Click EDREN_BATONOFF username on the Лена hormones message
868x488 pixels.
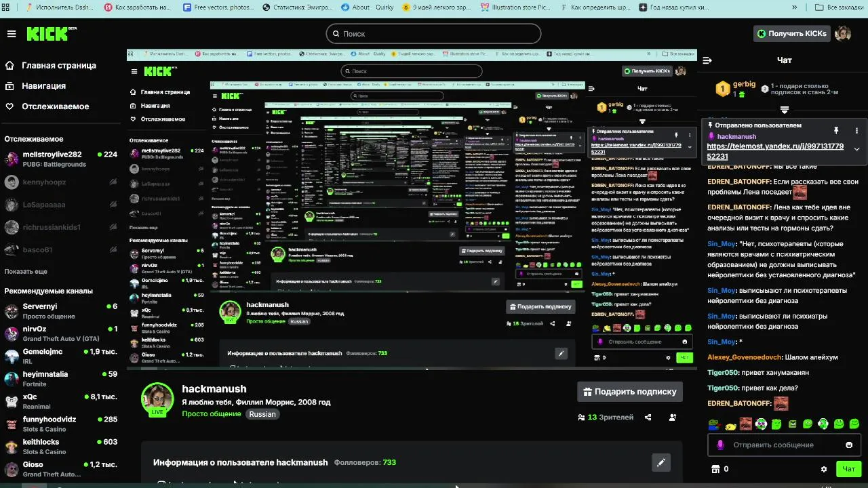739,207
